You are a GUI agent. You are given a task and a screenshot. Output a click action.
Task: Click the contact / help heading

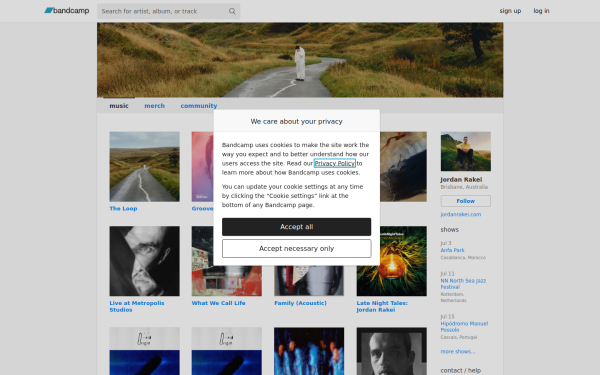[x=461, y=370]
